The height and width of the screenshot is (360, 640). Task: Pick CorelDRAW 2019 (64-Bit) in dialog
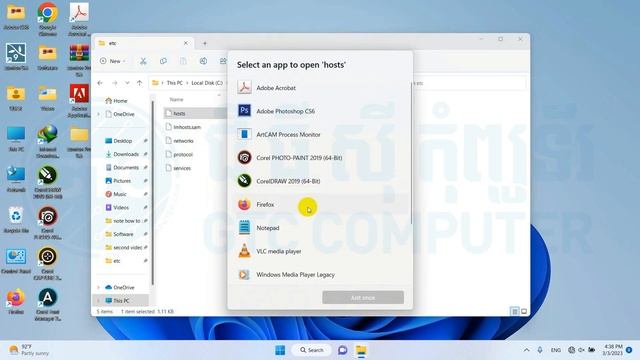(320, 181)
